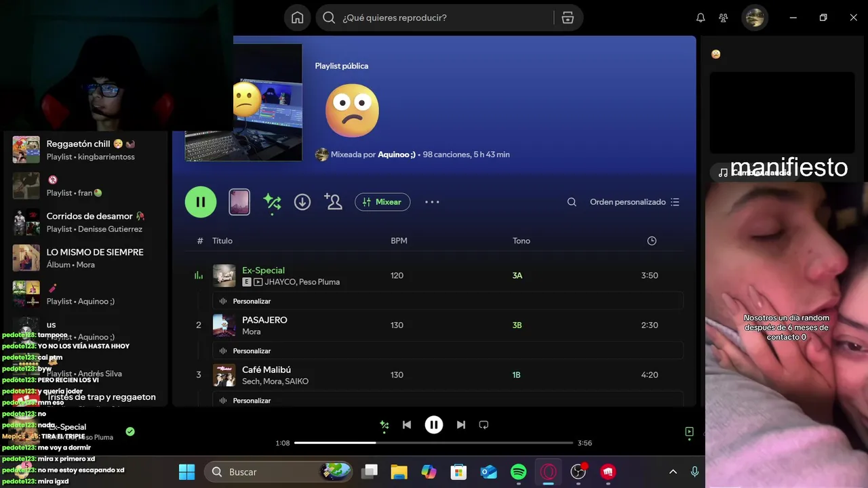Screen dimensions: 868x488
Task: Open OBS Studio from taskbar
Action: (x=578, y=472)
